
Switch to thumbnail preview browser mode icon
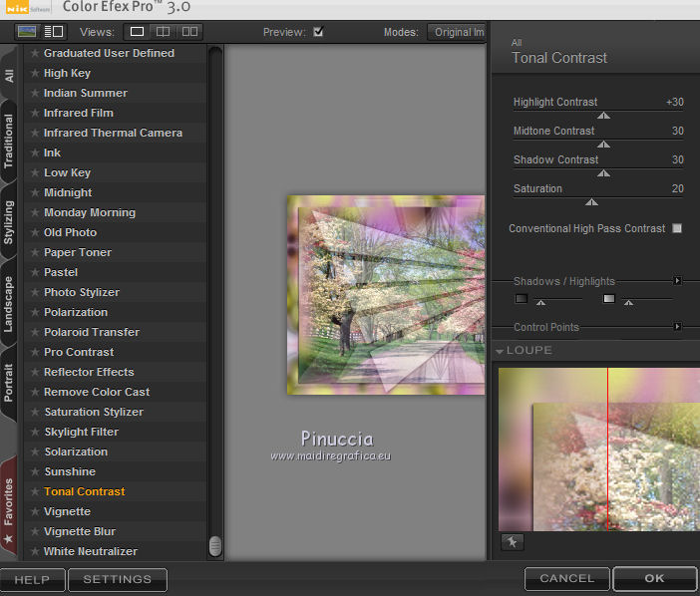(27, 32)
